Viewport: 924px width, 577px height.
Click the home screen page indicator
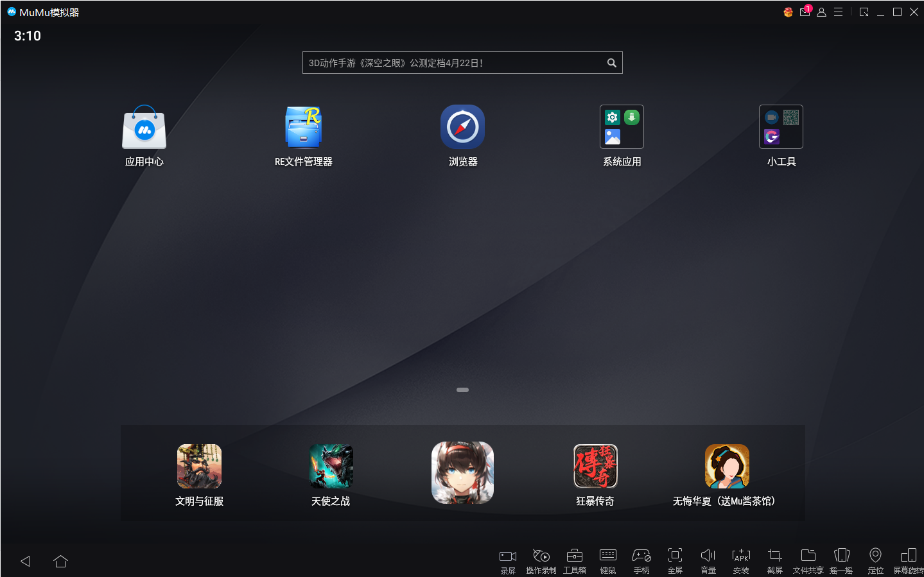pyautogui.click(x=462, y=390)
